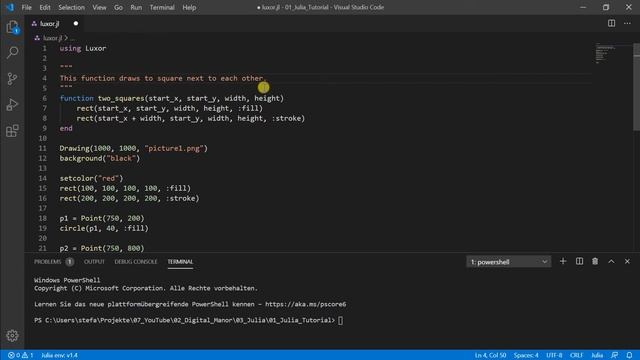The height and width of the screenshot is (360, 640).
Task: Click the editor vertical scrollbar
Action: coord(636,88)
